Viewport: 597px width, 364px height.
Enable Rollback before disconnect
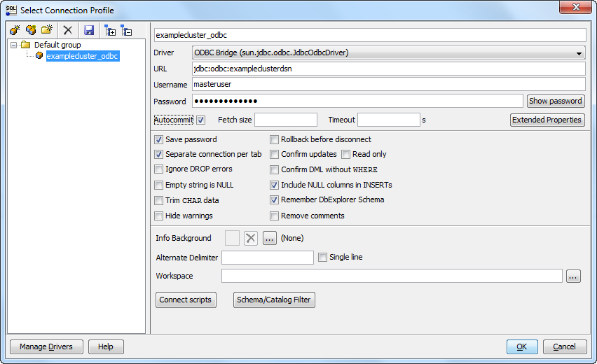click(274, 139)
